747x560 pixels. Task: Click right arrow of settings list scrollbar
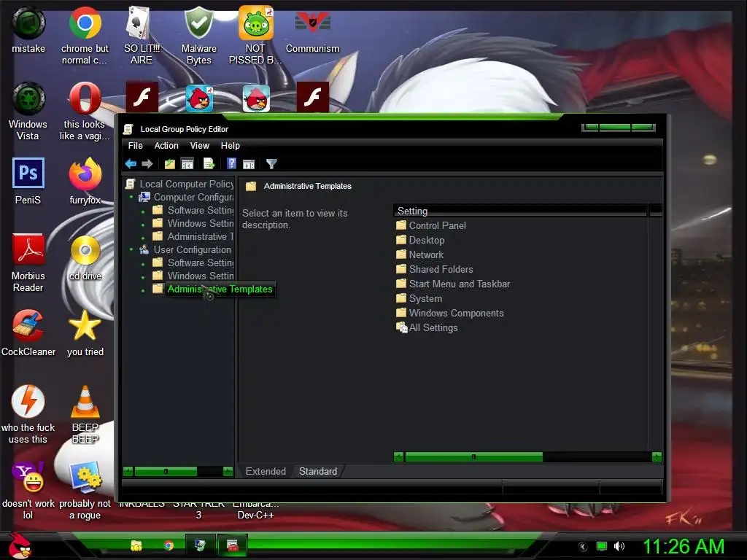pos(657,457)
